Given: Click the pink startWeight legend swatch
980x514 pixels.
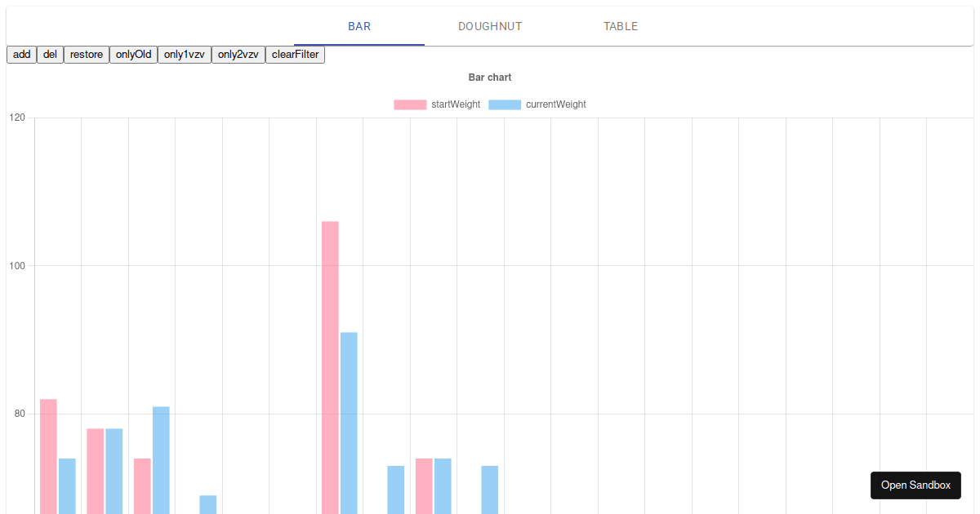Looking at the screenshot, I should (411, 104).
